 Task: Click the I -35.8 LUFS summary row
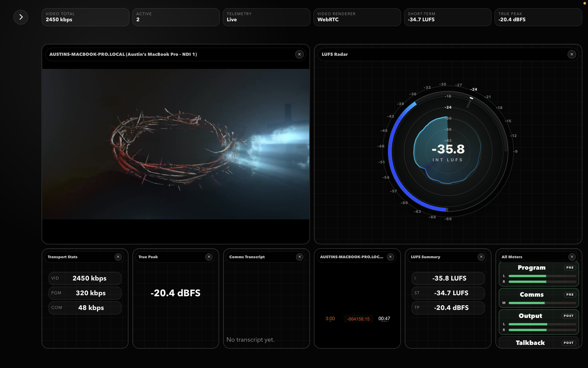[x=448, y=278]
